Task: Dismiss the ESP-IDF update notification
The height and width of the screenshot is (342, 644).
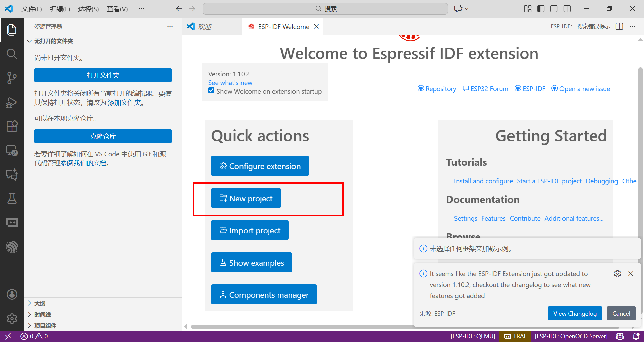Action: click(x=631, y=274)
